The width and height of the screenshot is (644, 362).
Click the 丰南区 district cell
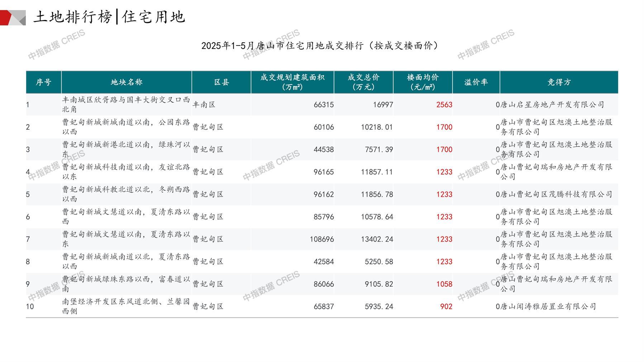pyautogui.click(x=204, y=105)
